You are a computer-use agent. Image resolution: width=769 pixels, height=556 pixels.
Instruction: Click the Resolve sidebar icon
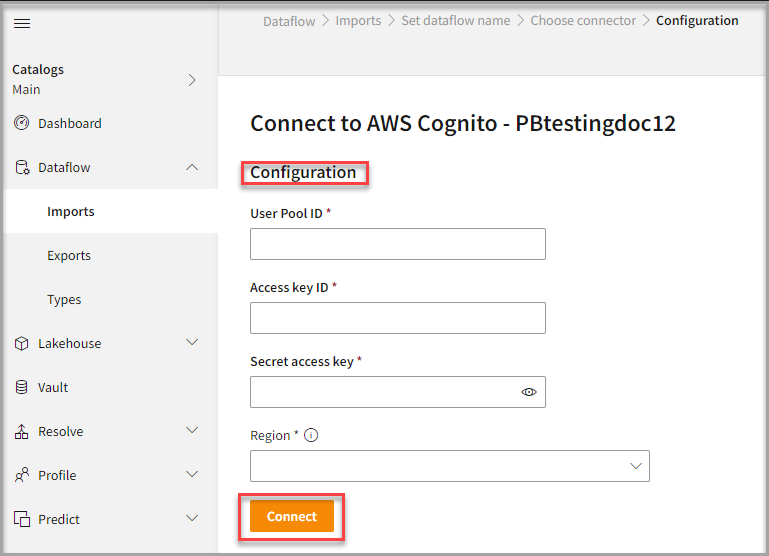(x=22, y=432)
